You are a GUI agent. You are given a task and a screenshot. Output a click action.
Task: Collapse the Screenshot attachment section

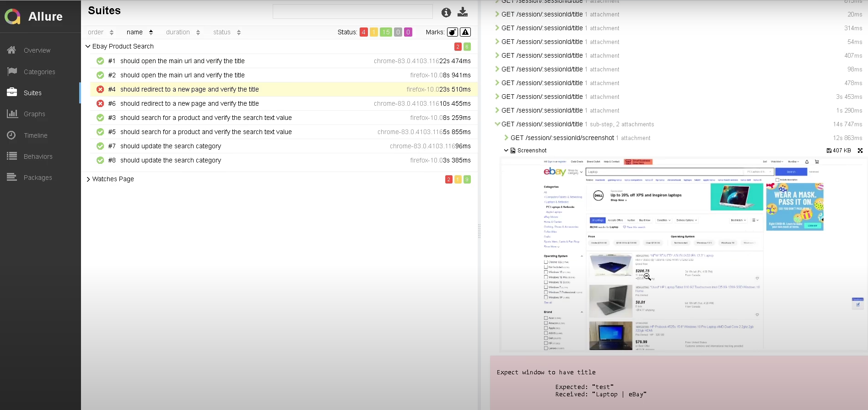pos(506,151)
